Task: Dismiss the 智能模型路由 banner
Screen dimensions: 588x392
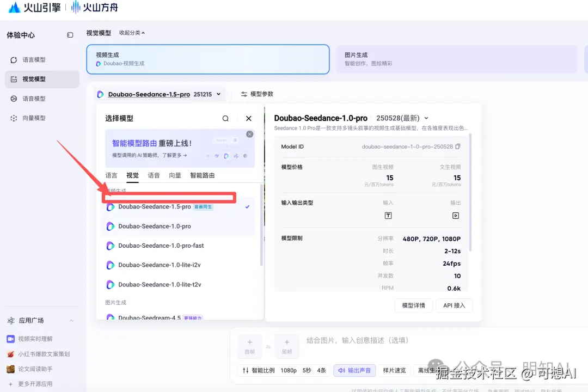Action: pyautogui.click(x=250, y=134)
